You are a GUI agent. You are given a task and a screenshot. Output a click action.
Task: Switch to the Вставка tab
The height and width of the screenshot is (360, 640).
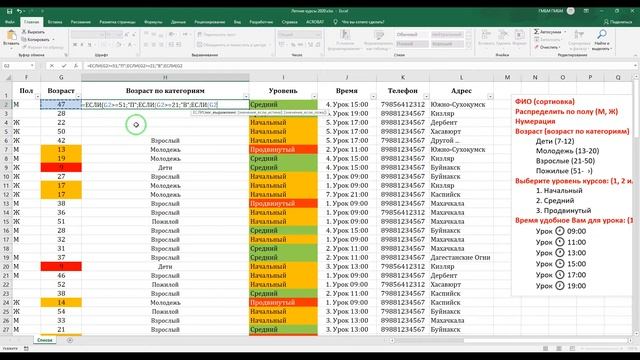click(55, 22)
